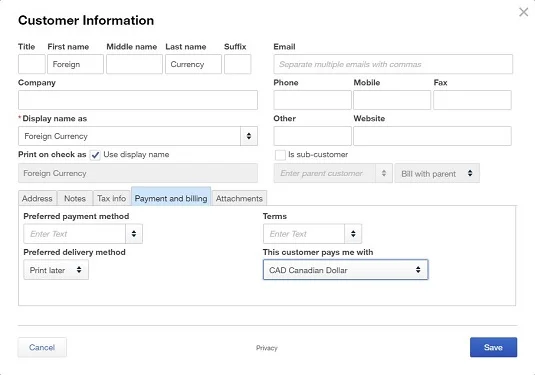The width and height of the screenshot is (535, 375).
Task: Close the Customer Information dialog
Action: (x=523, y=12)
